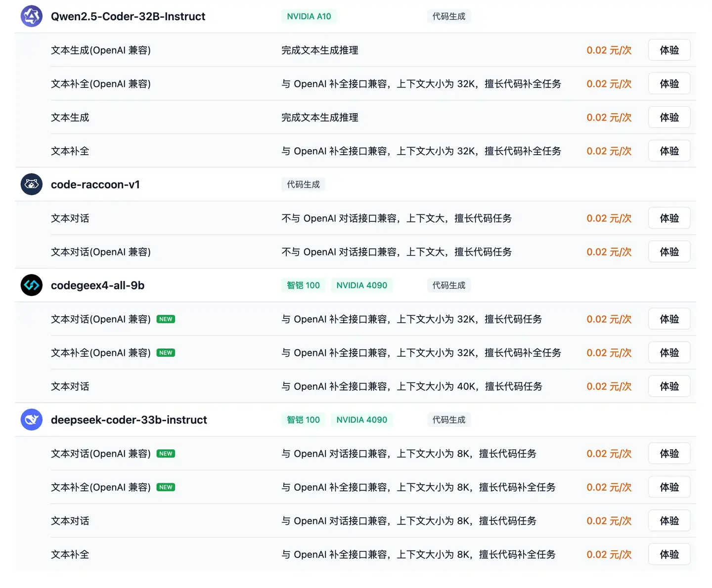Click 体验 for Qwen 文本生成(OpenAI 兼容)

coord(669,50)
